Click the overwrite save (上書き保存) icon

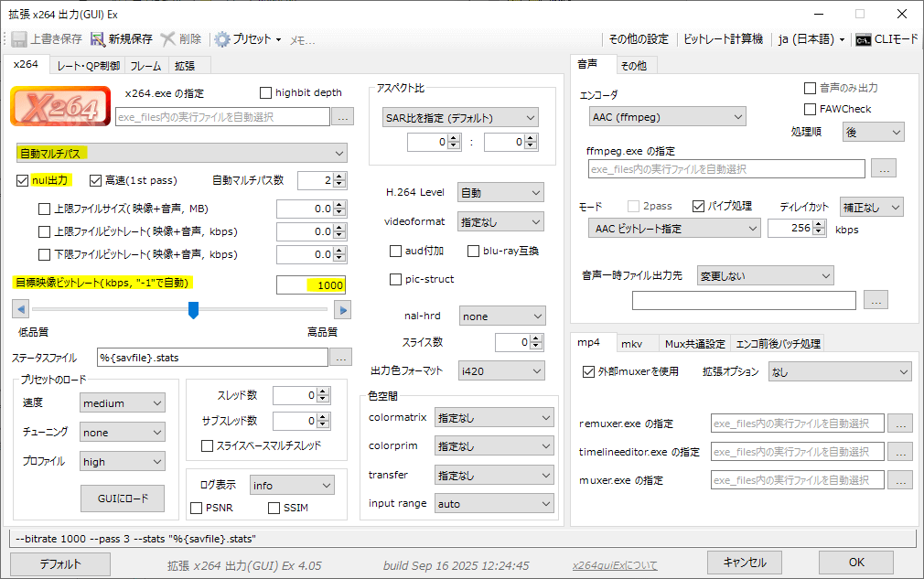pyautogui.click(x=18, y=39)
